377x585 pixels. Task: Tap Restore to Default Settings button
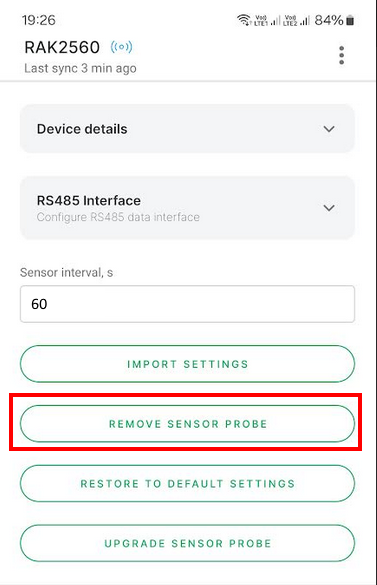tap(187, 484)
